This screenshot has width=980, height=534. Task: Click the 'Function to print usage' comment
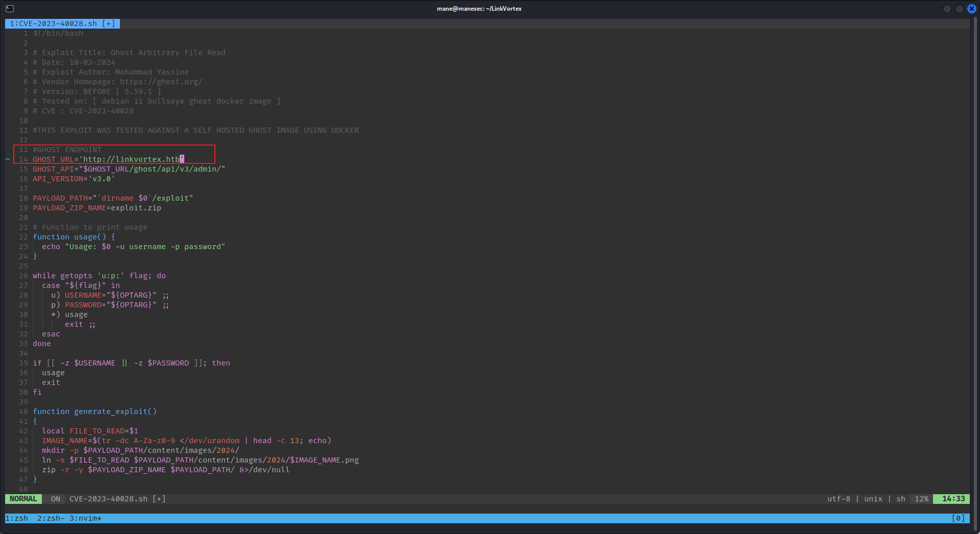(x=90, y=227)
